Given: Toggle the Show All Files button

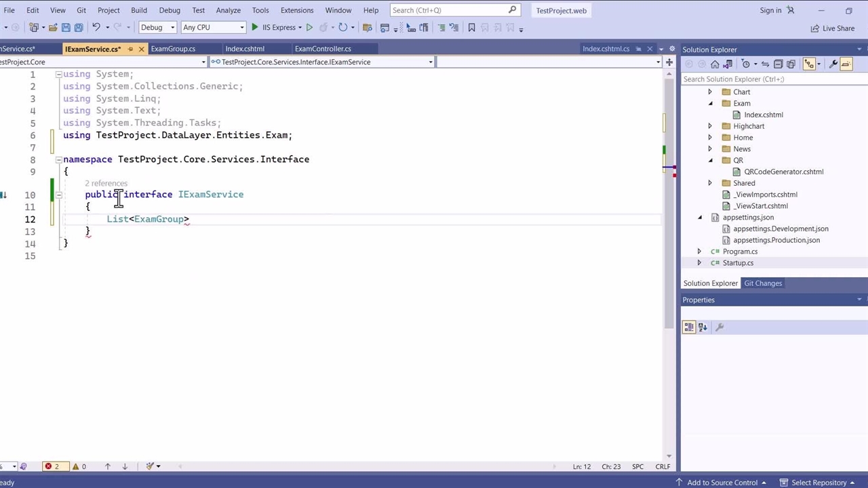Looking at the screenshot, I should pos(791,64).
